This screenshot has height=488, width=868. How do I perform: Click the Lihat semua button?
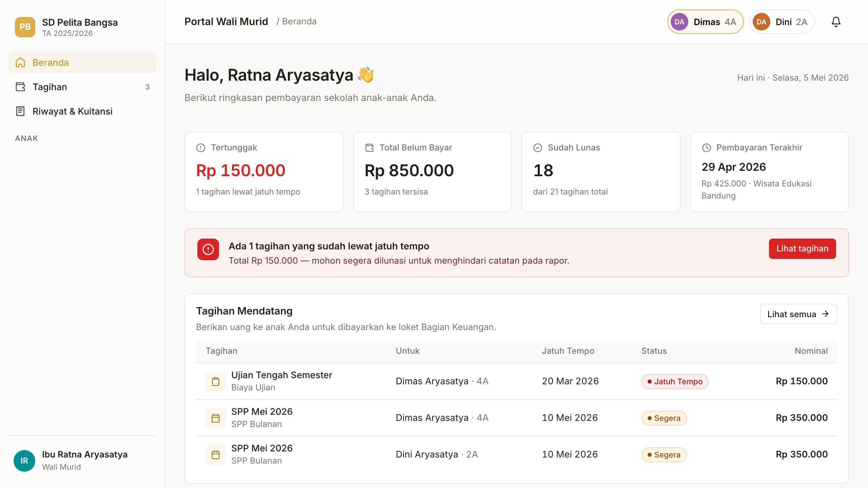point(798,314)
